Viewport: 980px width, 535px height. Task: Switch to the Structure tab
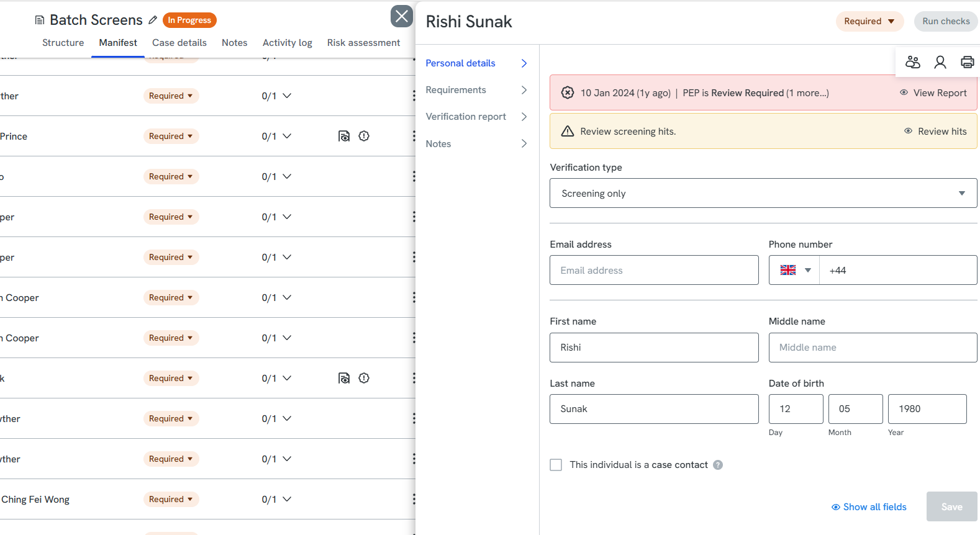tap(63, 43)
